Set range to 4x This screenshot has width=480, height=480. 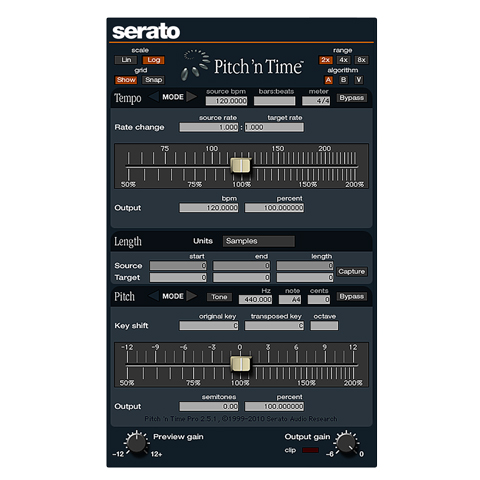(343, 60)
